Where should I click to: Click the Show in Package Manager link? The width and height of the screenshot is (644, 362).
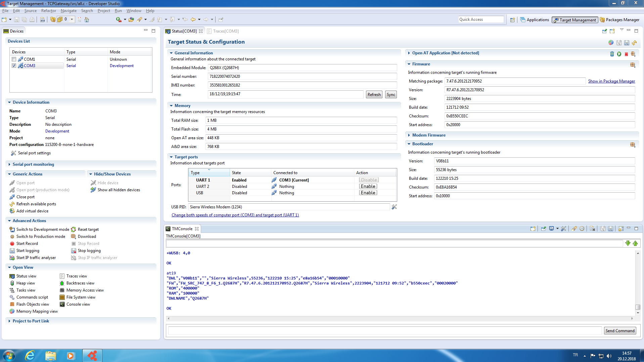point(611,81)
